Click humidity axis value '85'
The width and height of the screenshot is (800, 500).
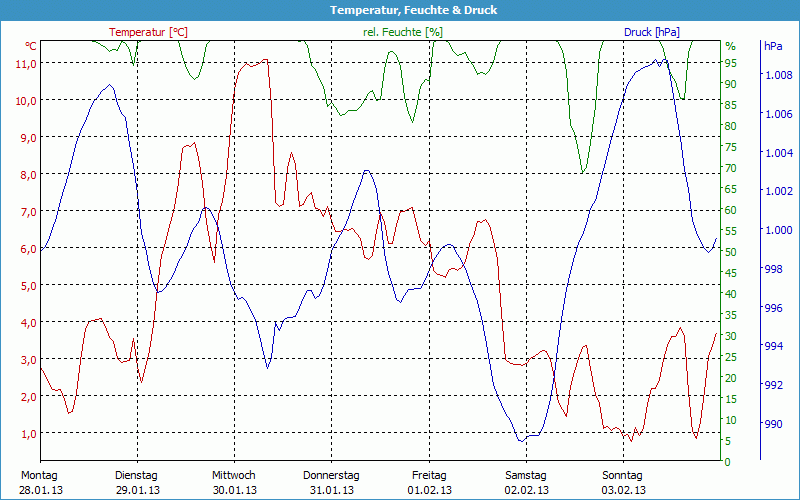731,105
